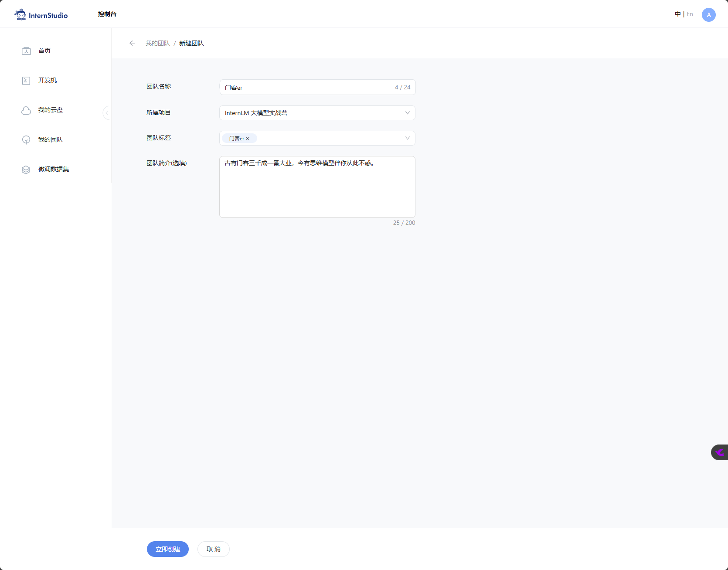Image resolution: width=728 pixels, height=570 pixels.
Task: Click the 取消 cancel button
Action: click(214, 549)
